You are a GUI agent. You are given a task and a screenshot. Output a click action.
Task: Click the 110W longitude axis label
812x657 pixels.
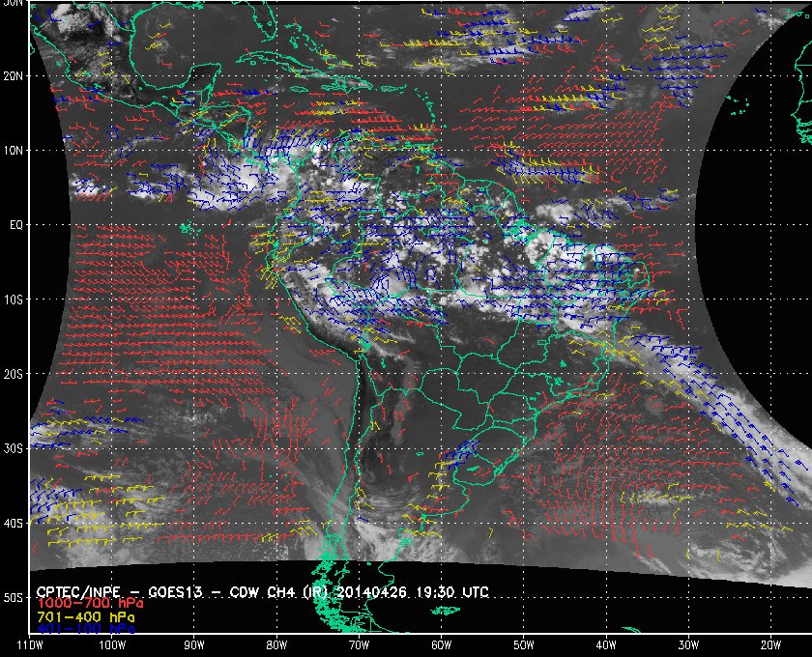pos(30,644)
